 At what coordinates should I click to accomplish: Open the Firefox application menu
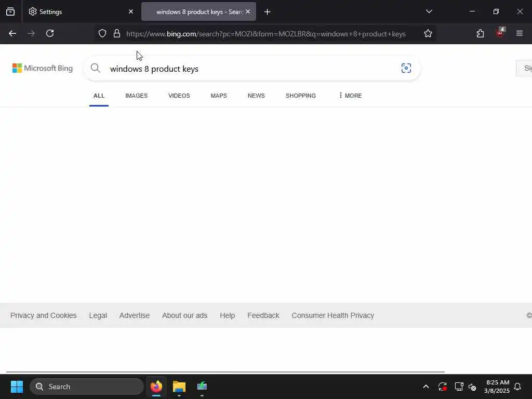(x=519, y=33)
